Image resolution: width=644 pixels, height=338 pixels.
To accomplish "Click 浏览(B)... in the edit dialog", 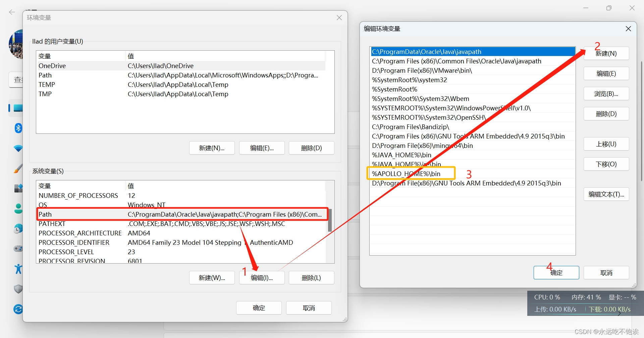I will coord(606,94).
